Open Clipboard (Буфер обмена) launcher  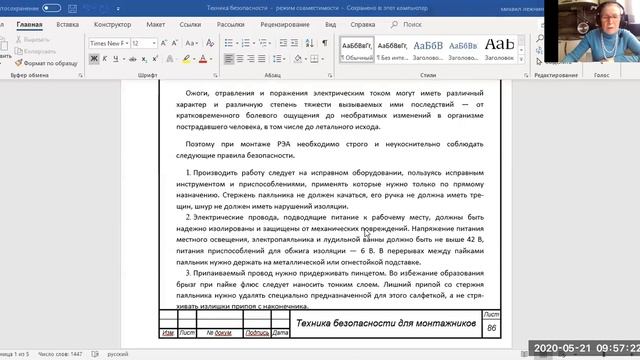pos(80,76)
